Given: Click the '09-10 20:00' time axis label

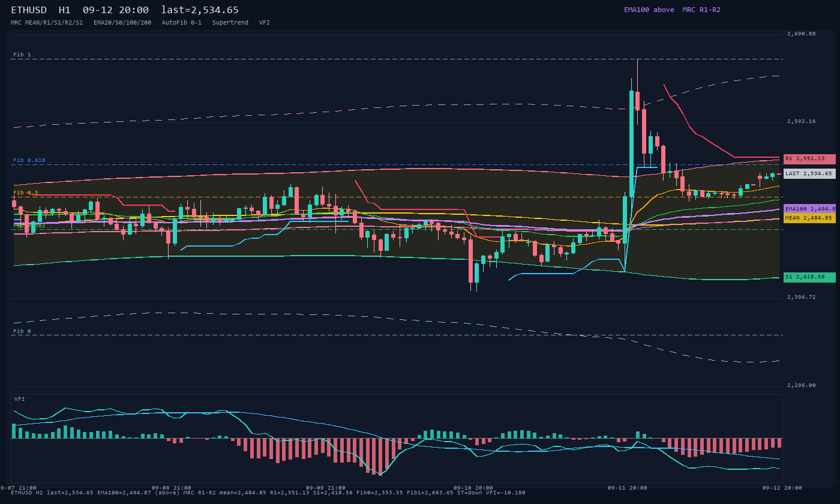Looking at the screenshot, I should pos(473,488).
